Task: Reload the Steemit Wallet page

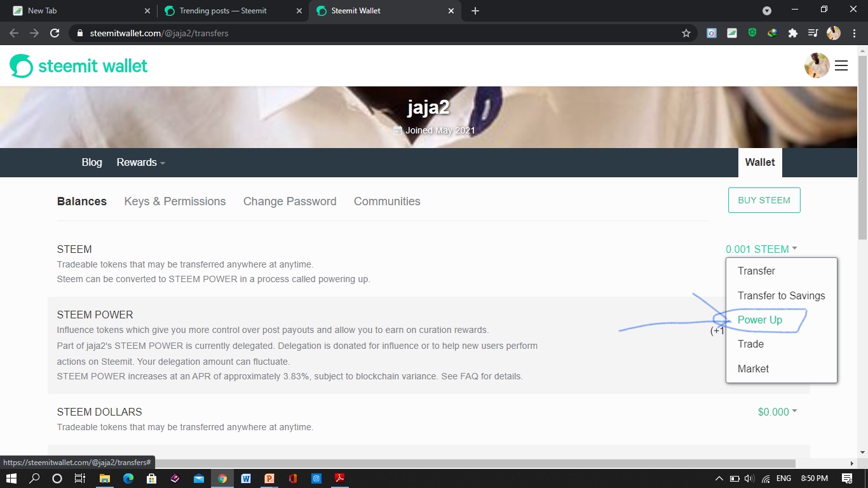Action: tap(55, 33)
